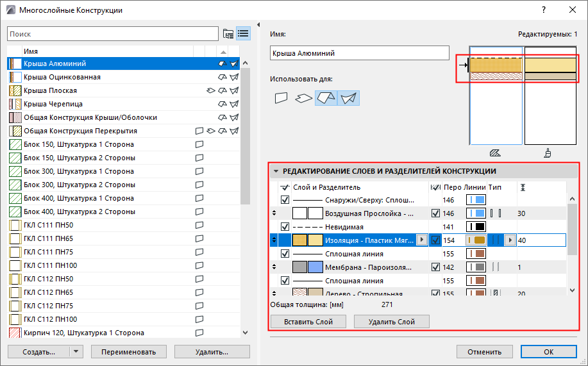Click the composites list scroll down arrow
Image resolution: width=588 pixels, height=366 pixels.
(x=245, y=333)
